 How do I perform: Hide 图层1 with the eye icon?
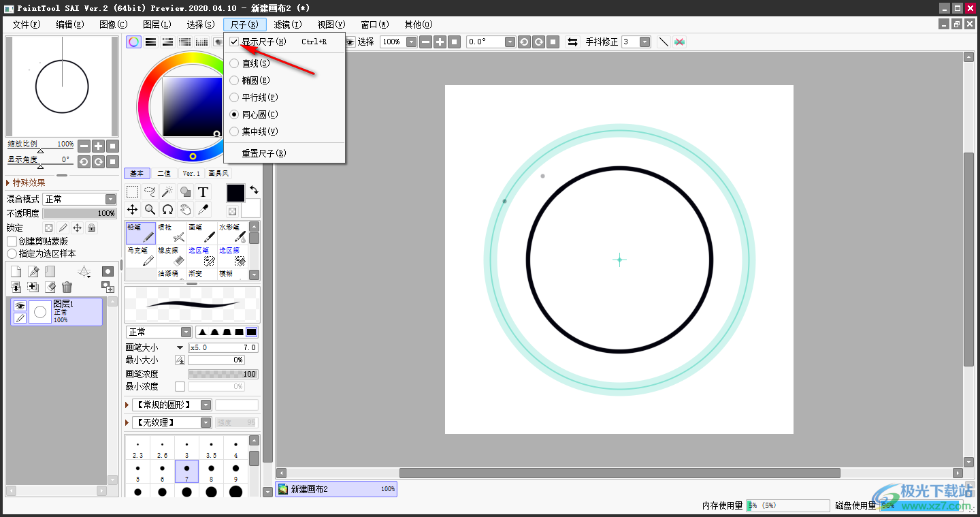[20, 306]
